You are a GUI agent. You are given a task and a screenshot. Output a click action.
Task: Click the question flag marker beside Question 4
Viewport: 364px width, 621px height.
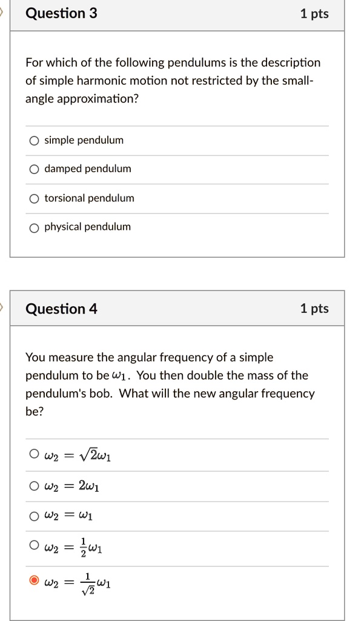click(1, 306)
